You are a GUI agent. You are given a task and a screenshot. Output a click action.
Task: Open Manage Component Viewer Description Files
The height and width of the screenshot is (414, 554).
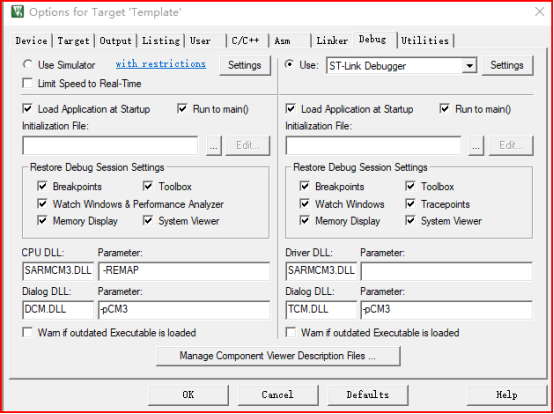pos(278,356)
